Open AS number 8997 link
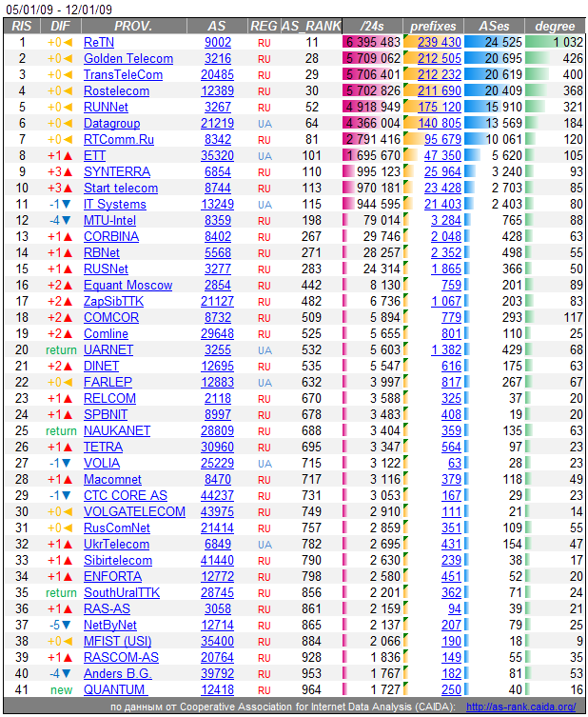This screenshot has width=588, height=717. 218,415
